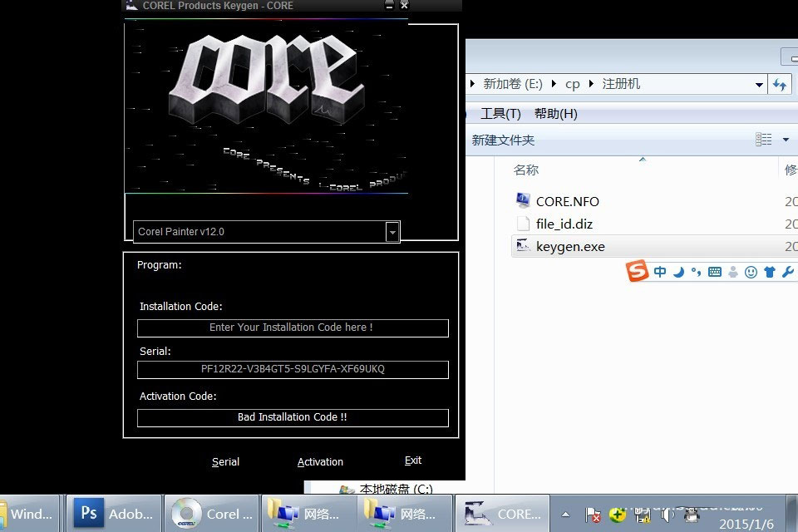Open the IME wrench settings icon

(788, 272)
